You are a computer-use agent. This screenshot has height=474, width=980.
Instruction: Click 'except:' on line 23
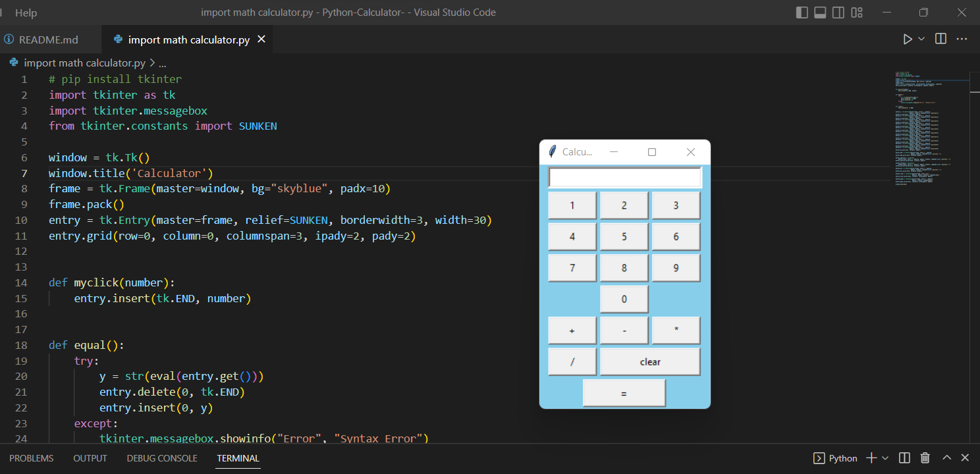96,423
